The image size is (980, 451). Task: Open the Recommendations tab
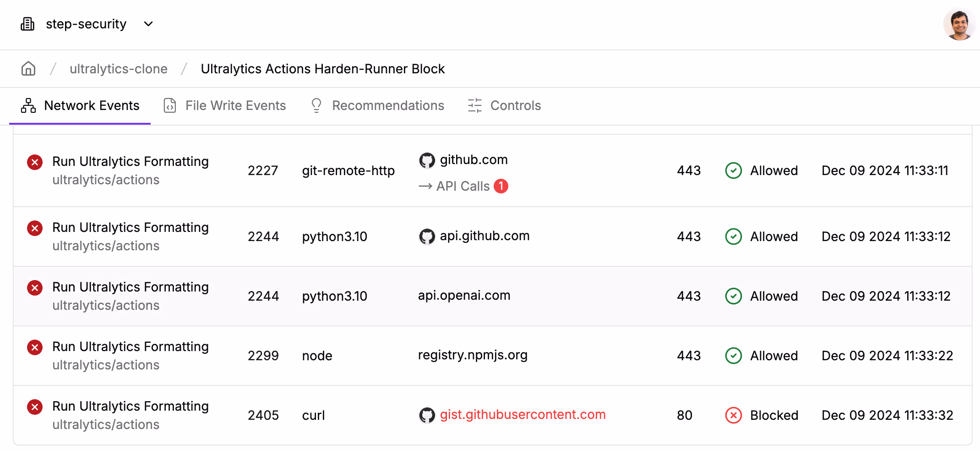[x=377, y=105]
